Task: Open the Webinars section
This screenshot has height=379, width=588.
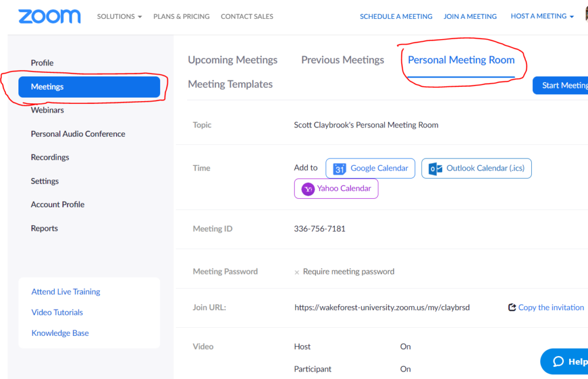Action: [47, 110]
